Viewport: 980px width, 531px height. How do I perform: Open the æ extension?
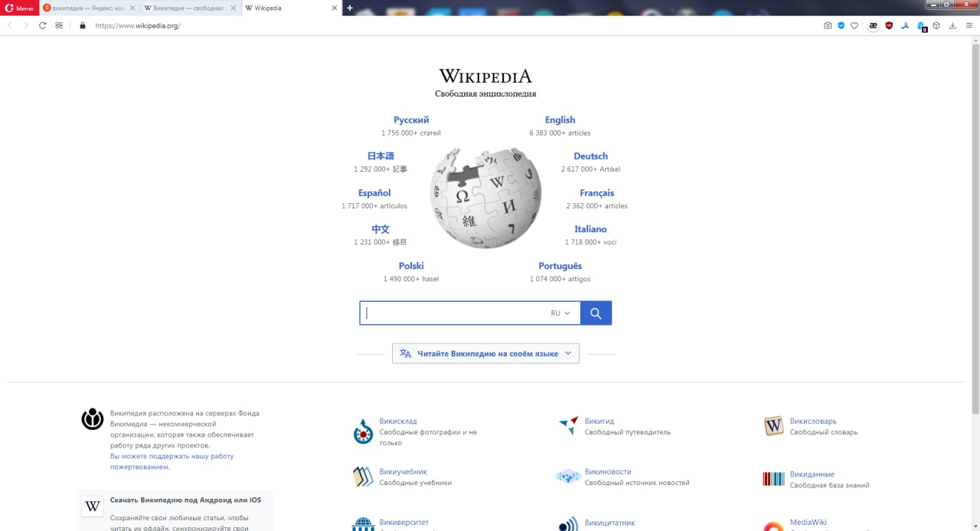click(873, 25)
